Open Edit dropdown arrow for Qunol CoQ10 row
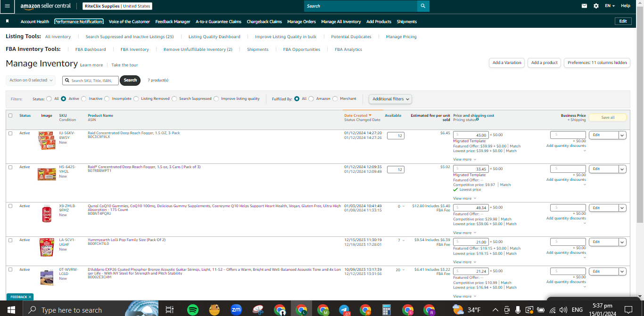This screenshot has height=316, width=644. pos(622,208)
